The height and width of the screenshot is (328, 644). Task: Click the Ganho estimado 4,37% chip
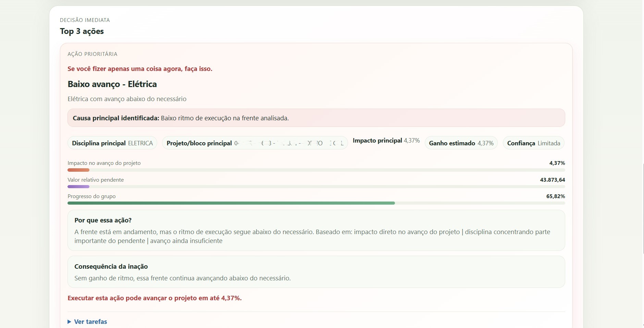[x=461, y=143]
